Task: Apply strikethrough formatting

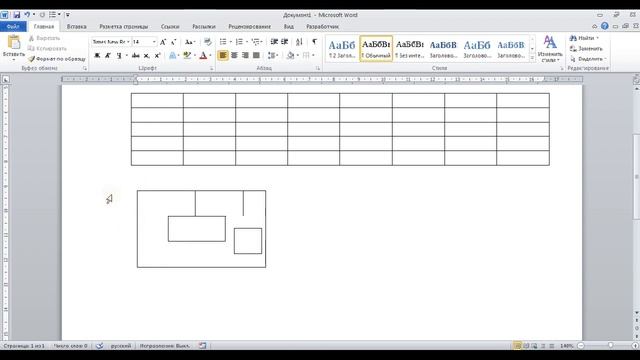Action: click(x=136, y=56)
